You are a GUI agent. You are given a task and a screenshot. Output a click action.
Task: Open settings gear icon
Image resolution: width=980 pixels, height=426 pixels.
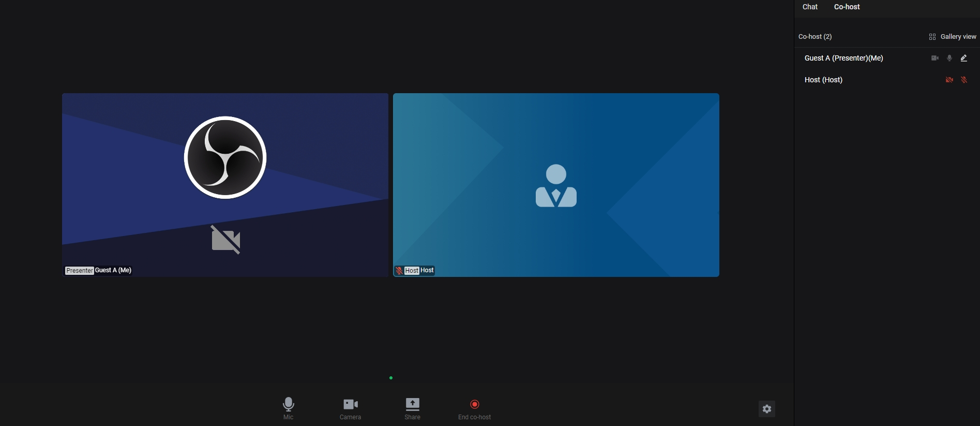(x=767, y=409)
